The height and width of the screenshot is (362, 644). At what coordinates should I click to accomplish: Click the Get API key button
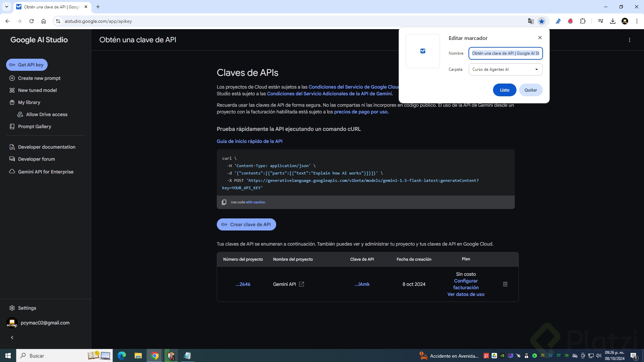pos(27,65)
